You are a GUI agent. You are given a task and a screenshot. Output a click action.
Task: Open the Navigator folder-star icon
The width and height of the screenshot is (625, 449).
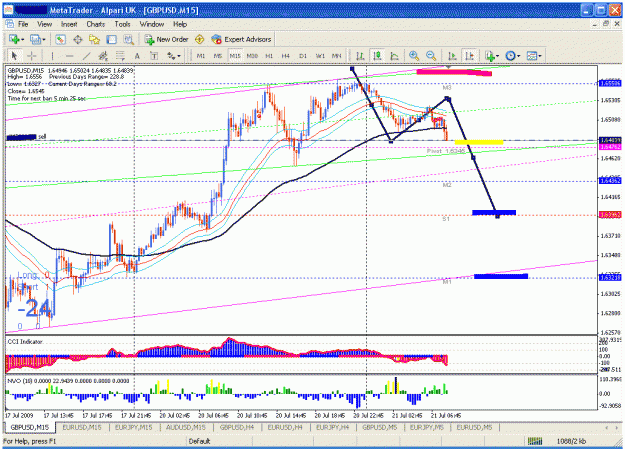coord(94,39)
